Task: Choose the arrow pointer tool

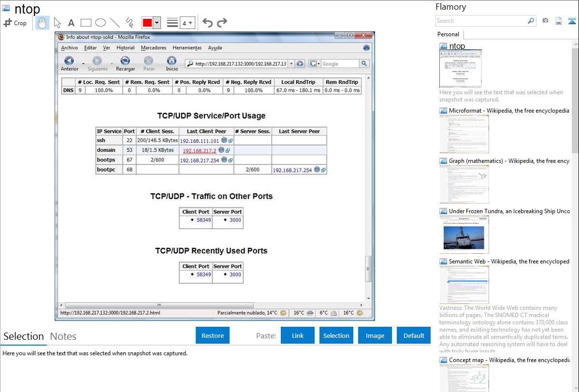Action: tap(57, 23)
